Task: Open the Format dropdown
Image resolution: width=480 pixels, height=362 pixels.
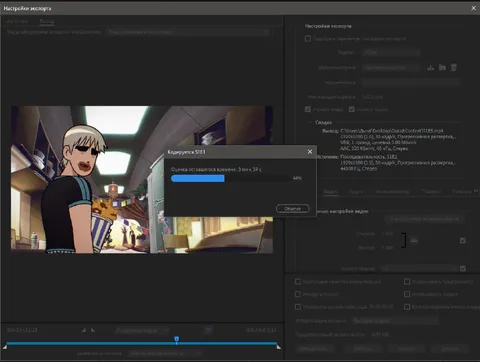Action: pos(391,52)
